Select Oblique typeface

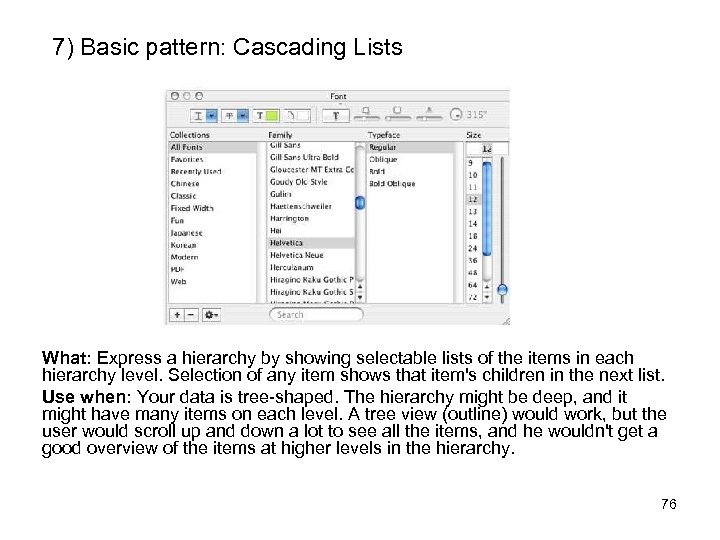point(411,160)
